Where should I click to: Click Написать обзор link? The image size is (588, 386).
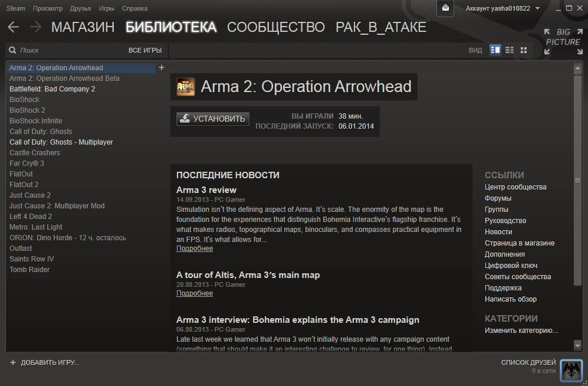click(511, 299)
